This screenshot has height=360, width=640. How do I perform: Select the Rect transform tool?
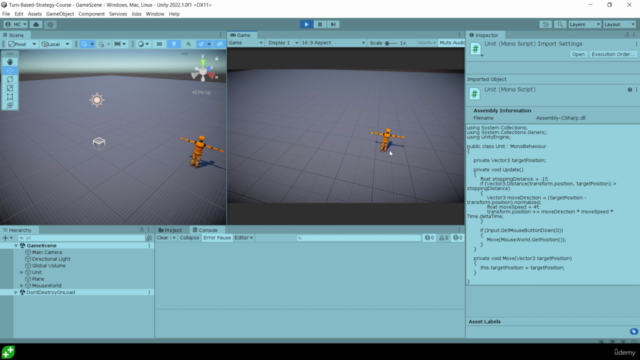click(10, 97)
